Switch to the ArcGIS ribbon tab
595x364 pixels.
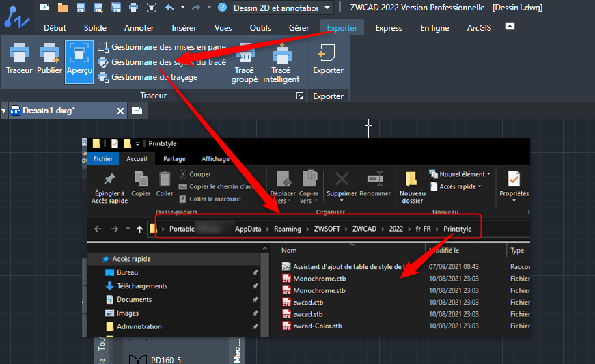tap(480, 28)
